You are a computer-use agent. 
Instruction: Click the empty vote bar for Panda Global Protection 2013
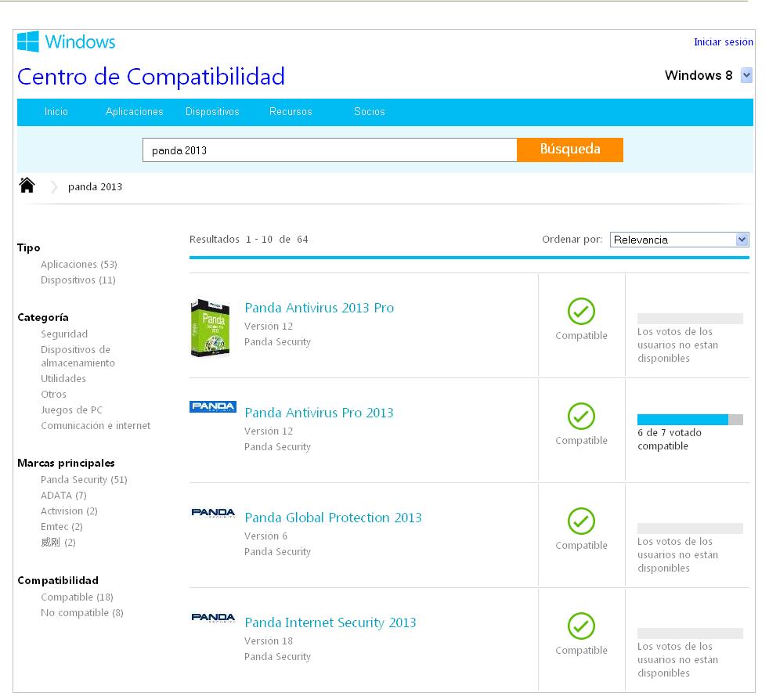690,529
